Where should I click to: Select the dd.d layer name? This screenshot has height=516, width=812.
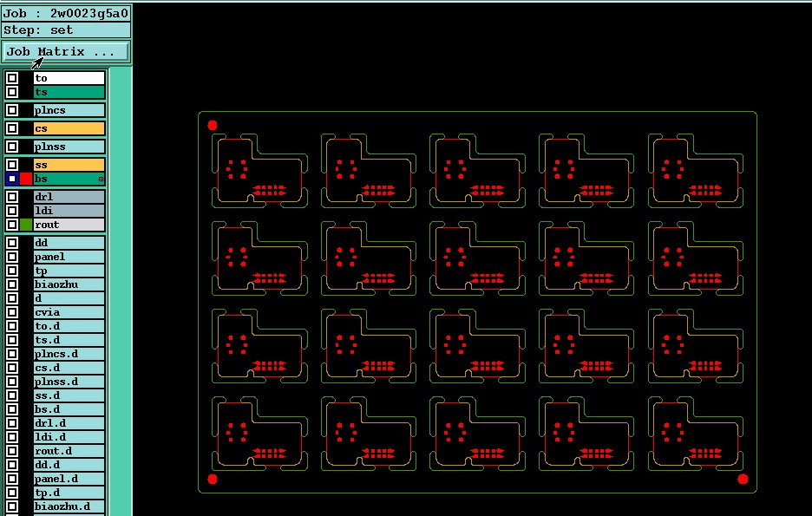69,465
